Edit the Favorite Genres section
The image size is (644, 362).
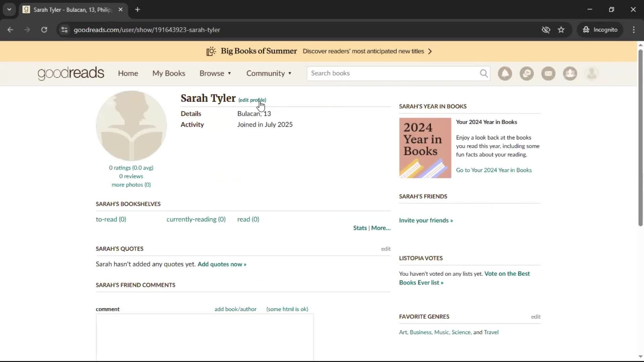[536, 317]
